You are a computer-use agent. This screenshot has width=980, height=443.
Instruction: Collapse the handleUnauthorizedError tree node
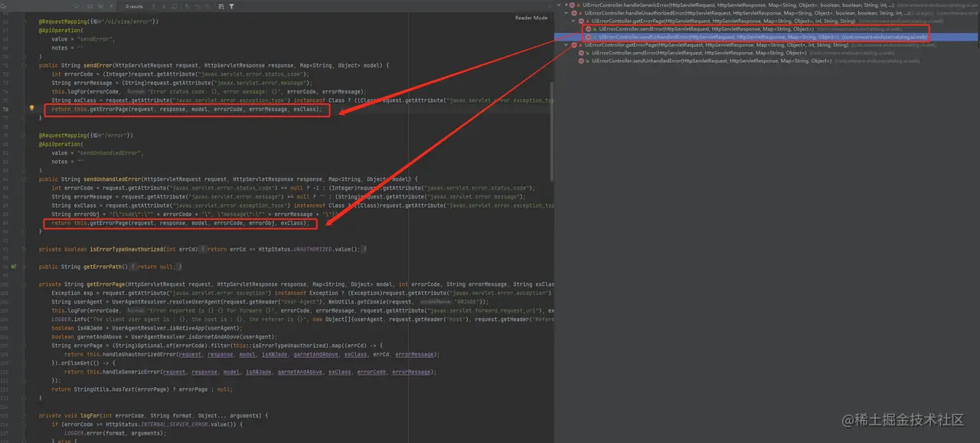click(566, 13)
